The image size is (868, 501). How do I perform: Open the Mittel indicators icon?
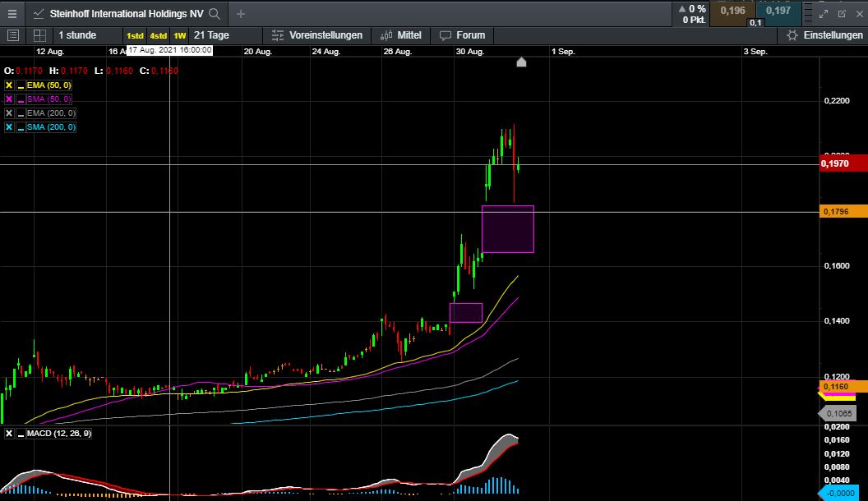click(x=386, y=35)
